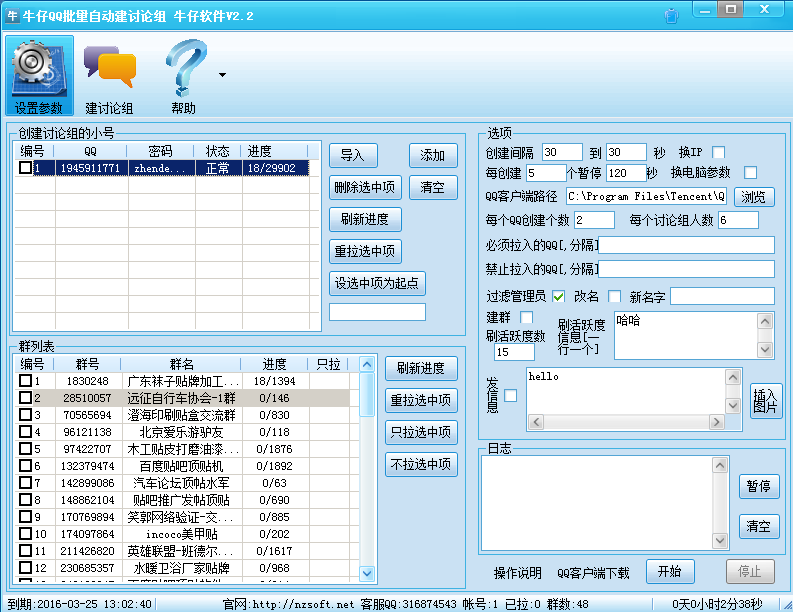
Task: Check group row 1830248 checkbox
Action: coord(25,380)
